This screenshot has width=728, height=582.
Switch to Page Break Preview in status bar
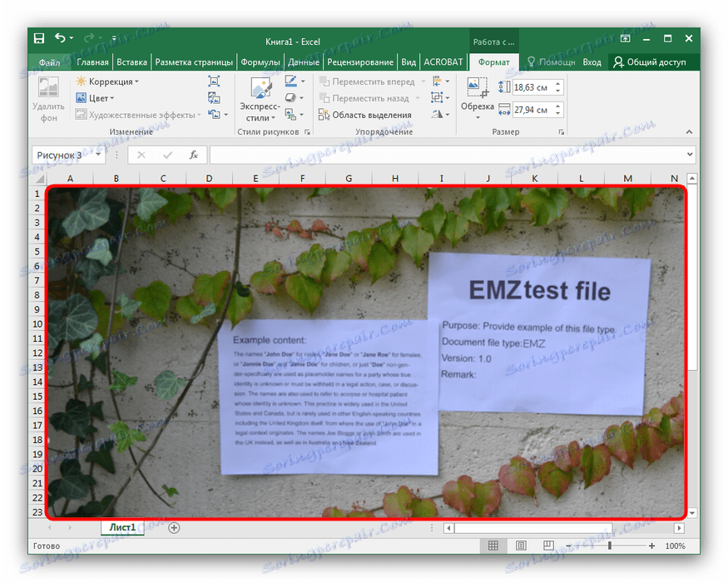click(x=547, y=545)
